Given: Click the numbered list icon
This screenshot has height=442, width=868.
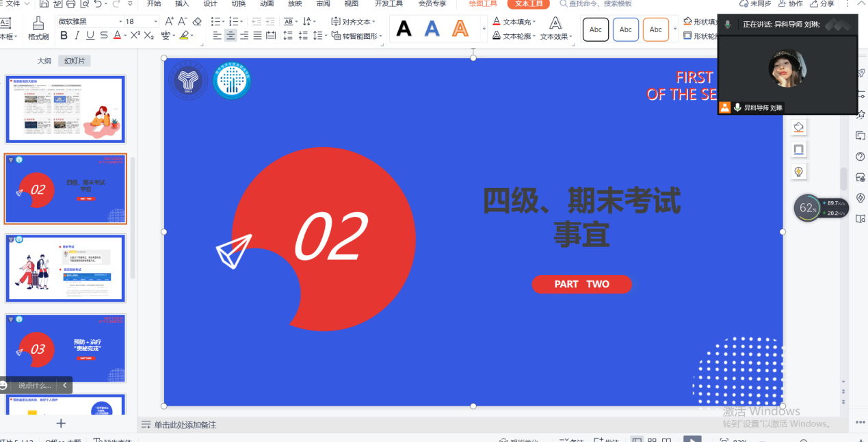Looking at the screenshot, I should [233, 21].
